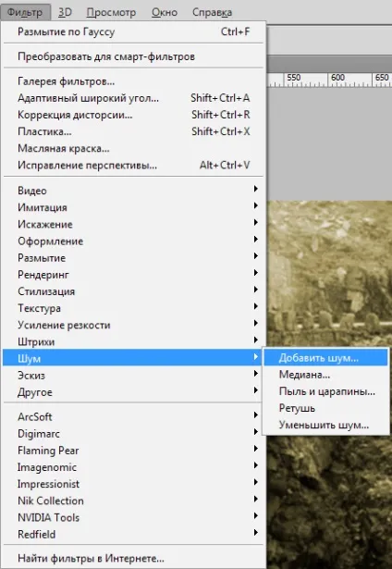This screenshot has height=569, width=392.
Task: Apply Размытие по Гауссу last filter
Action: pos(134,32)
